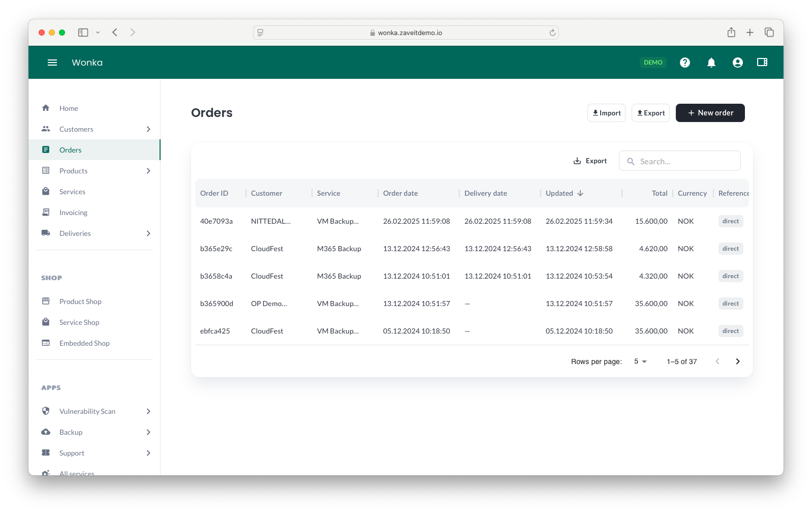Expand the Deliveries submenu chevron
The image size is (812, 513).
(148, 233)
